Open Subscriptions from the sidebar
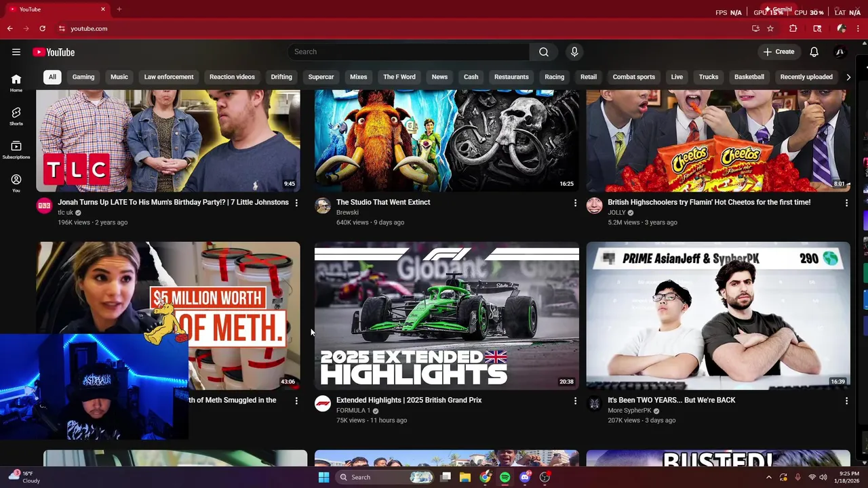The image size is (868, 488). point(16,150)
